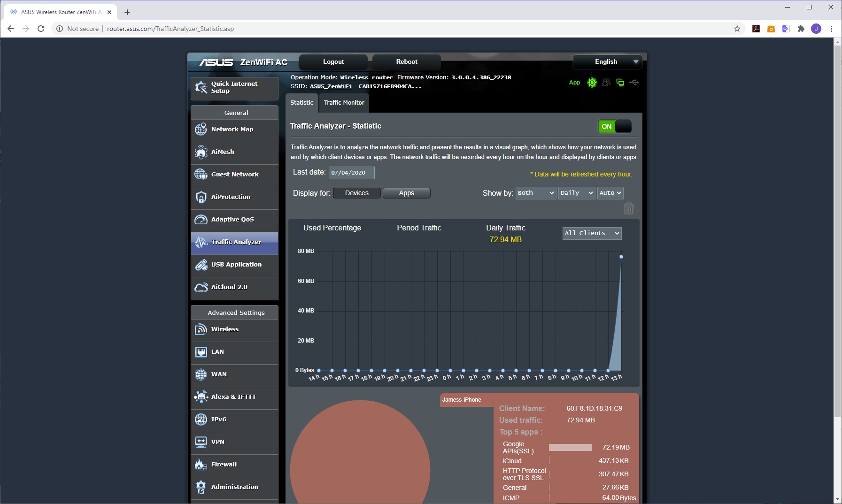Close the ASUS Wireless Router browser tab
Screen dimensions: 842x504
tap(109, 12)
